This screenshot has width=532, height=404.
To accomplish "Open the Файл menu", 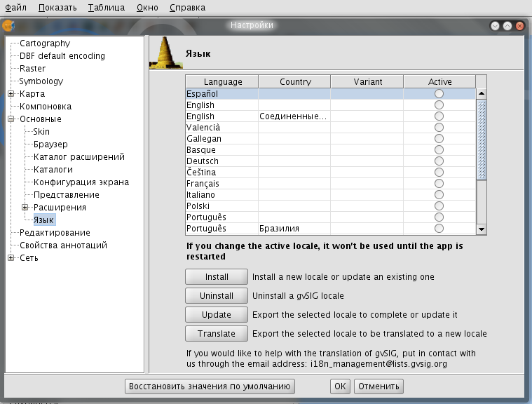I will [x=15, y=8].
